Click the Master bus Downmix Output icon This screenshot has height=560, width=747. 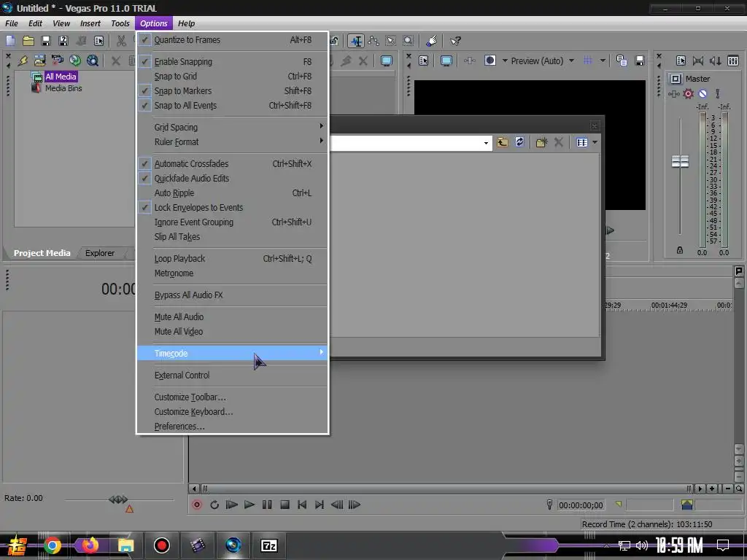[698, 61]
